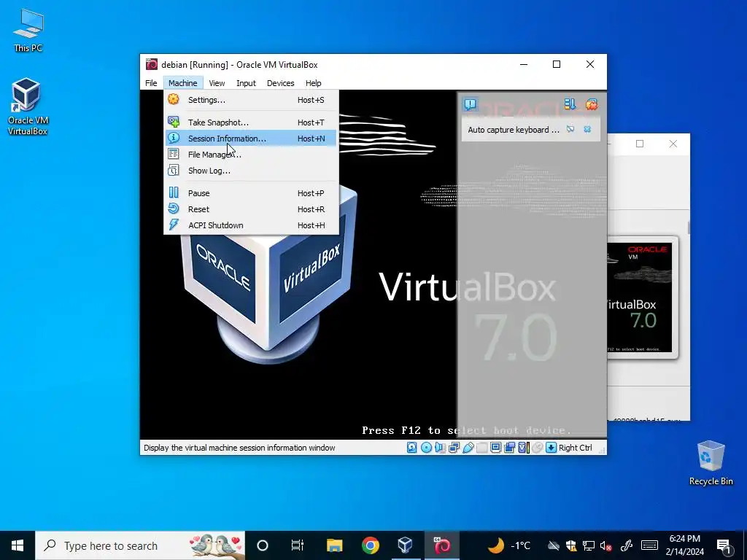Choose Take Snapshot in Machine menu
This screenshot has width=747, height=560.
(x=251, y=122)
